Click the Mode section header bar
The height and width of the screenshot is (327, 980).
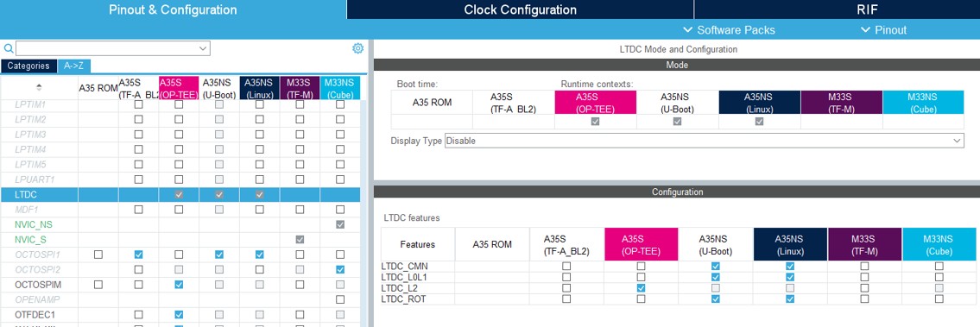(676, 64)
